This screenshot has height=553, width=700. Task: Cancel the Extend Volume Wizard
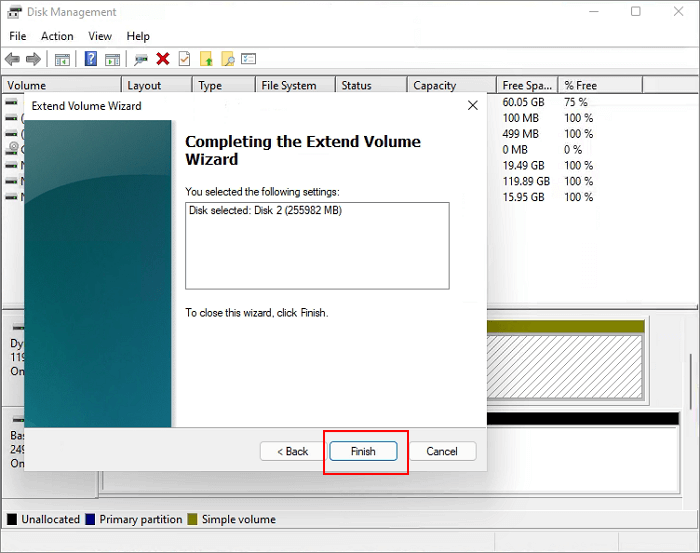point(442,451)
